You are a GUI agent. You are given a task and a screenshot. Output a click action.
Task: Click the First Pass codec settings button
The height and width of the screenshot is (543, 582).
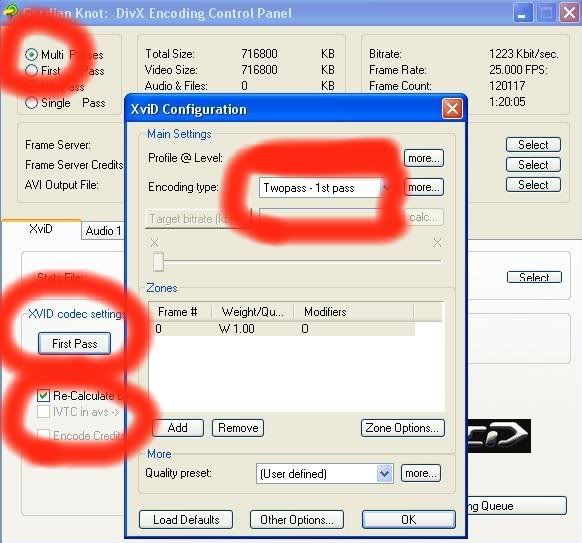(75, 344)
